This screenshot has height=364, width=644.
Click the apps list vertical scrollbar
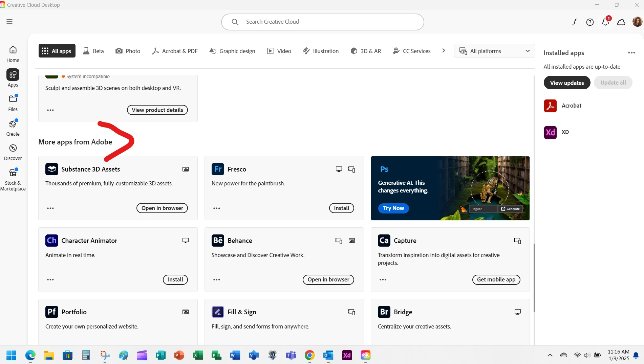click(x=534, y=277)
